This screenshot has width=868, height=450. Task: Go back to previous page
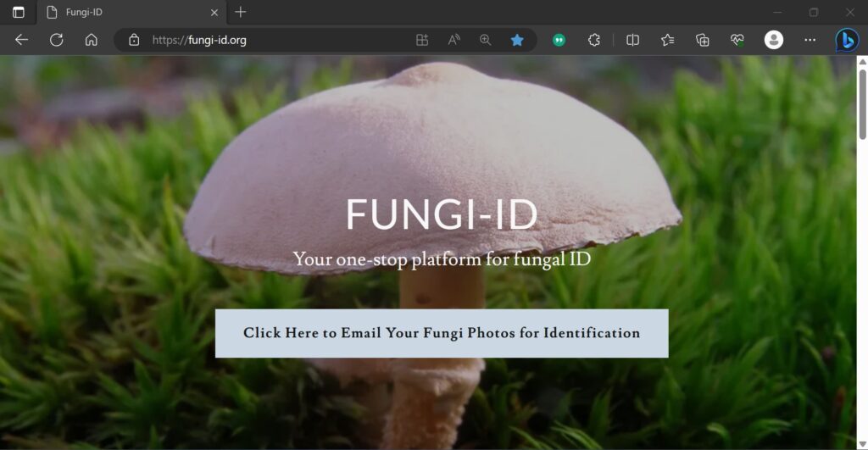[21, 40]
